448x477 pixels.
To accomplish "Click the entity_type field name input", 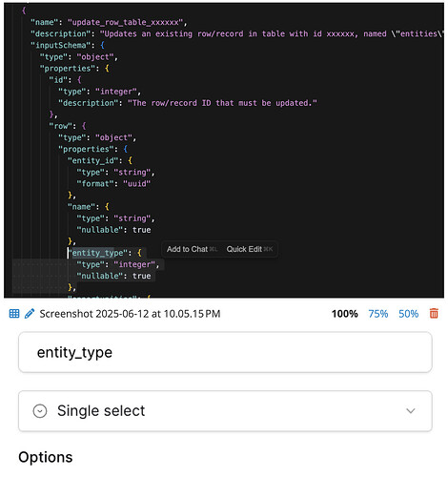I will pos(225,352).
